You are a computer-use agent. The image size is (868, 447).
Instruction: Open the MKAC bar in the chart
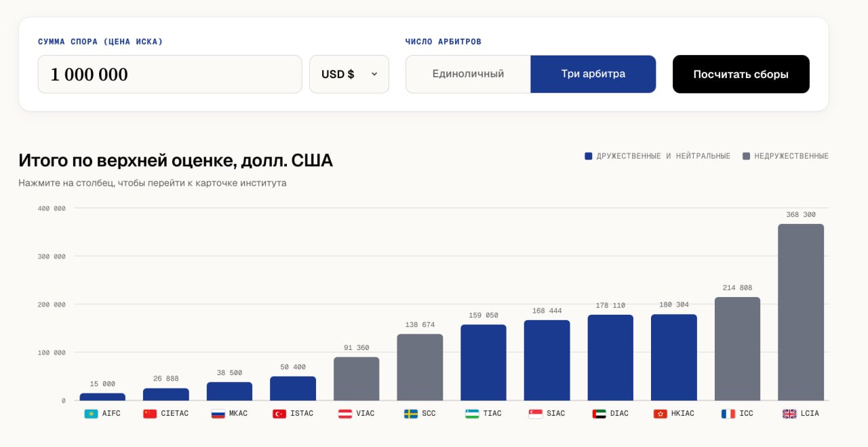(229, 391)
